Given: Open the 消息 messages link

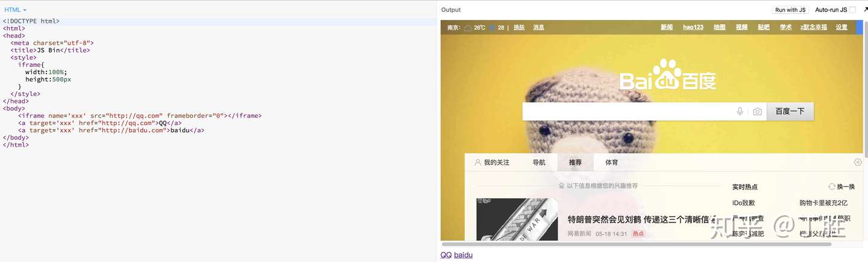Looking at the screenshot, I should pos(538,28).
